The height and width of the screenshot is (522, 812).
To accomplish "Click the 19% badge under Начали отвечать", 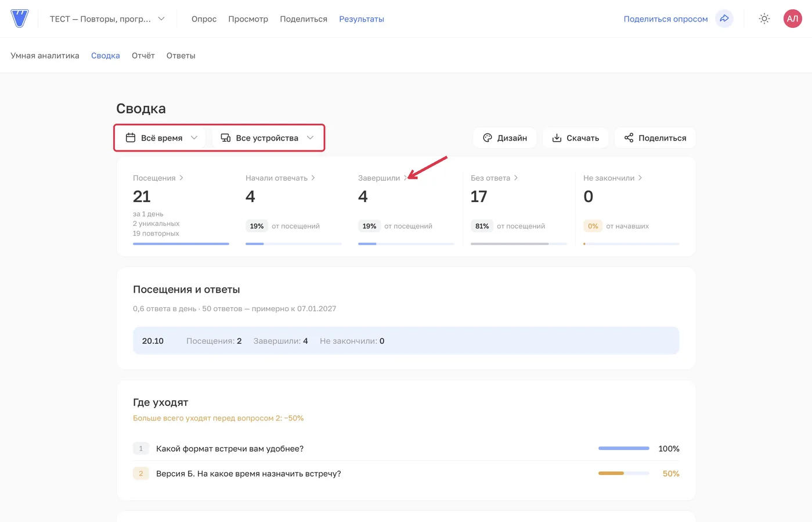I will (x=257, y=226).
